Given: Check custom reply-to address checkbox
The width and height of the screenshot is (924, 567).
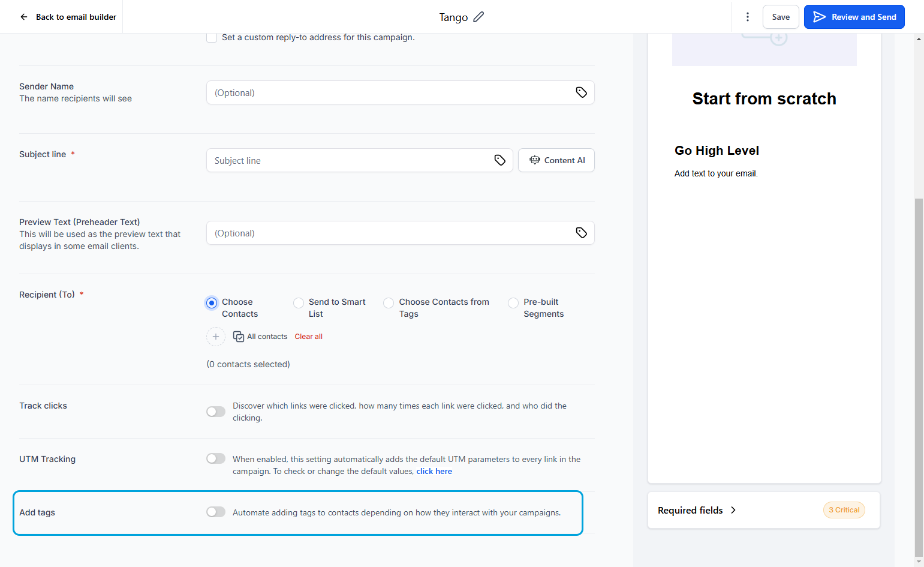Looking at the screenshot, I should pyautogui.click(x=212, y=37).
